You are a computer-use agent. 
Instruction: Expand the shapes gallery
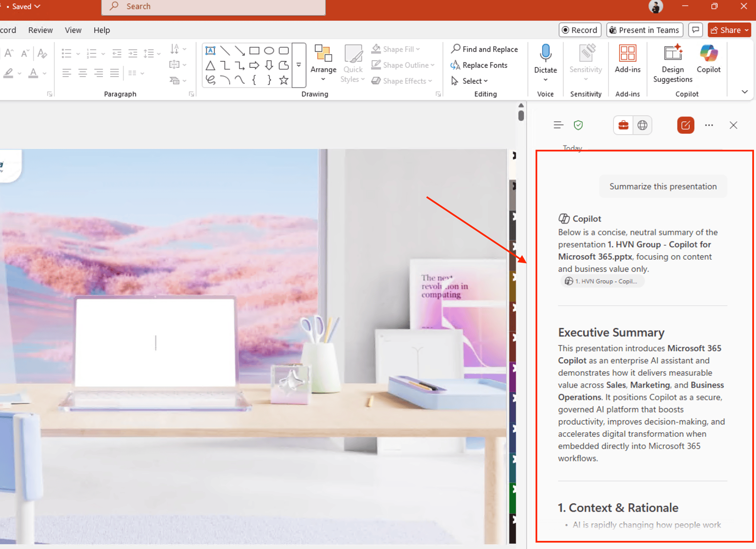[x=299, y=65]
